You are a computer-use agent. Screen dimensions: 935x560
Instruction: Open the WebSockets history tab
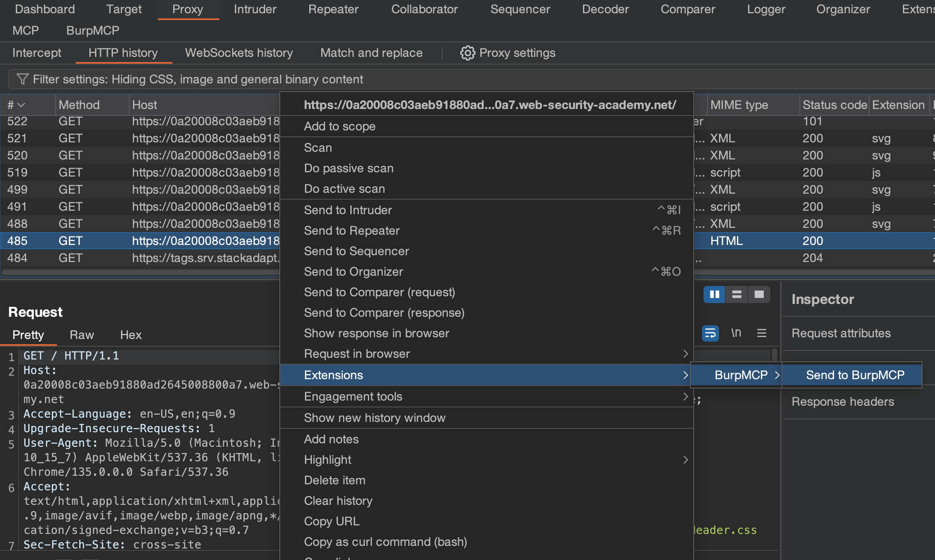point(239,53)
